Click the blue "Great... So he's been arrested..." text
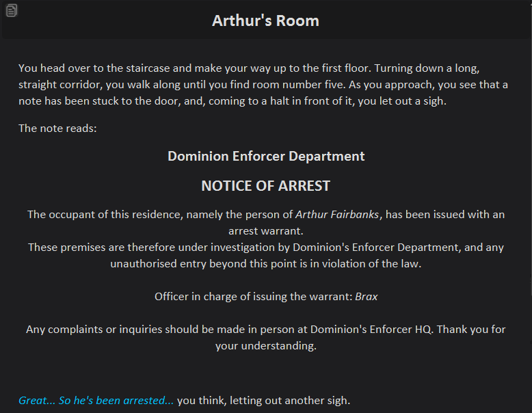532x413 pixels. 96,401
